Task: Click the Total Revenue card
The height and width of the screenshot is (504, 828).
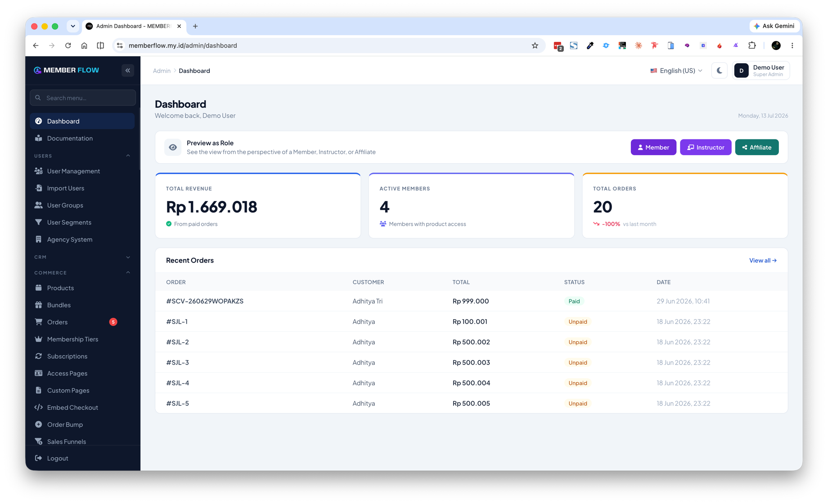Action: coord(258,205)
